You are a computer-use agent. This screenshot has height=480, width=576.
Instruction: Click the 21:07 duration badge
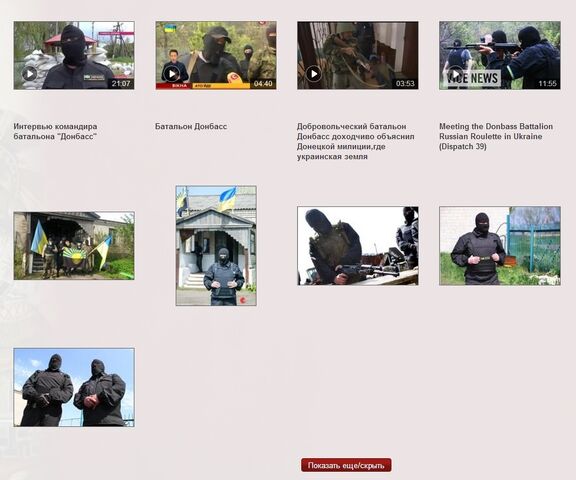[x=121, y=83]
